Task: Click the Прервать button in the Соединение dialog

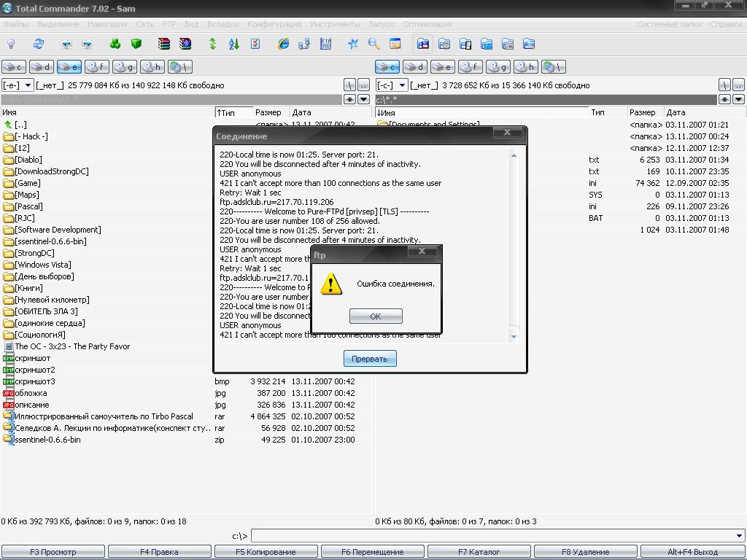Action: 370,359
